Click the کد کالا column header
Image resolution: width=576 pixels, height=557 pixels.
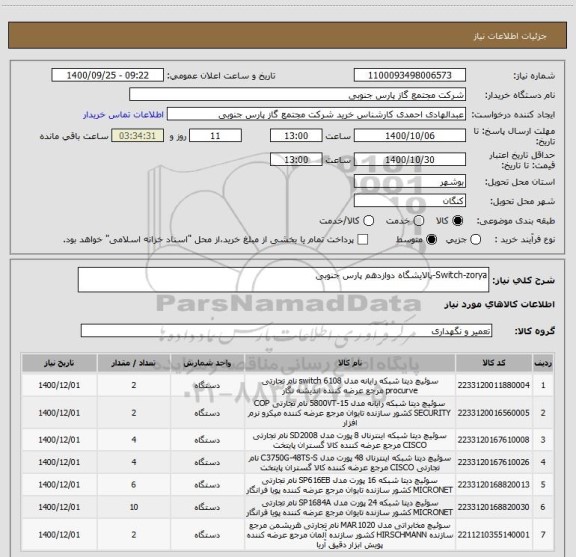494,363
